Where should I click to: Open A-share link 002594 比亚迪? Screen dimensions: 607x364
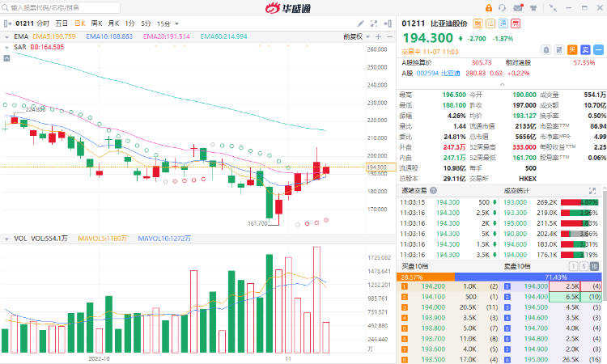coord(438,73)
